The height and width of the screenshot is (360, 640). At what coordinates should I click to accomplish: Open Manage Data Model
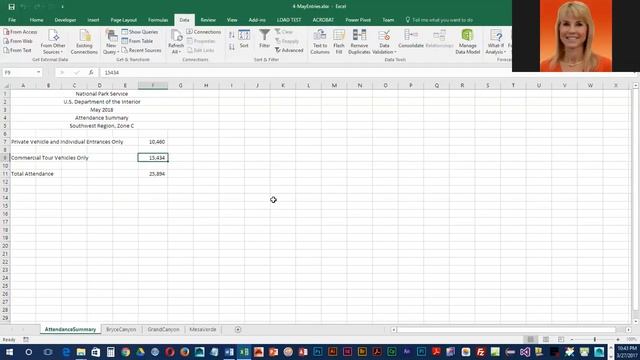coord(467,42)
